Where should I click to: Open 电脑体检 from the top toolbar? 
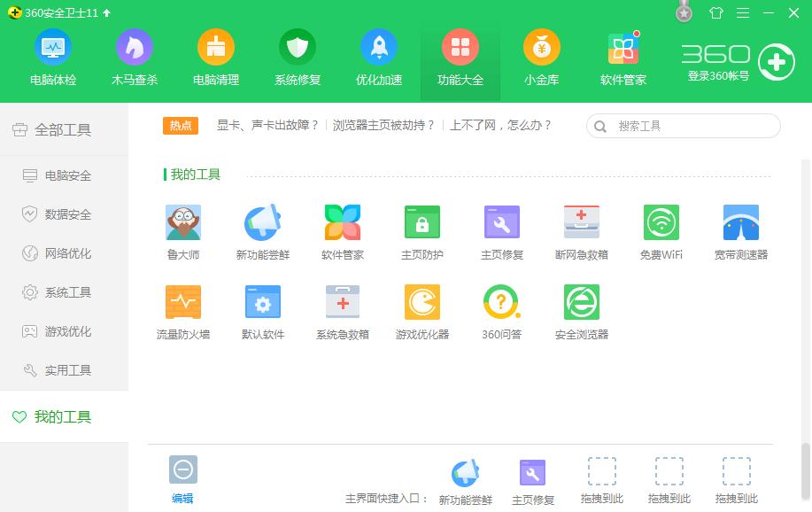(53, 57)
